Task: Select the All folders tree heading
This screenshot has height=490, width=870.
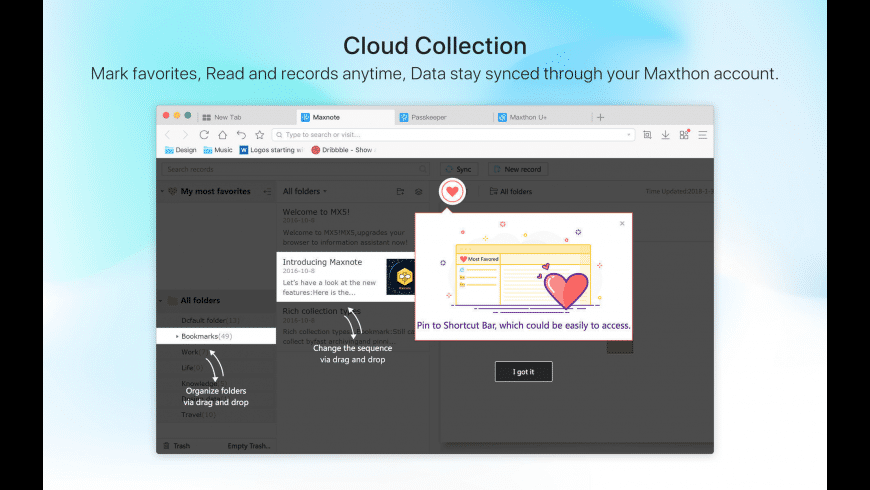Action: 200,301
